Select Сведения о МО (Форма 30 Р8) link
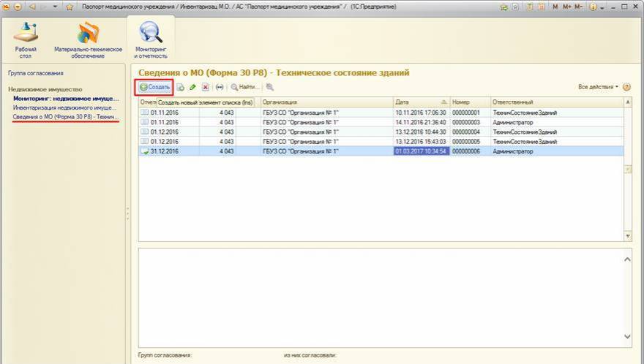The height and width of the screenshot is (364, 644). (65, 117)
